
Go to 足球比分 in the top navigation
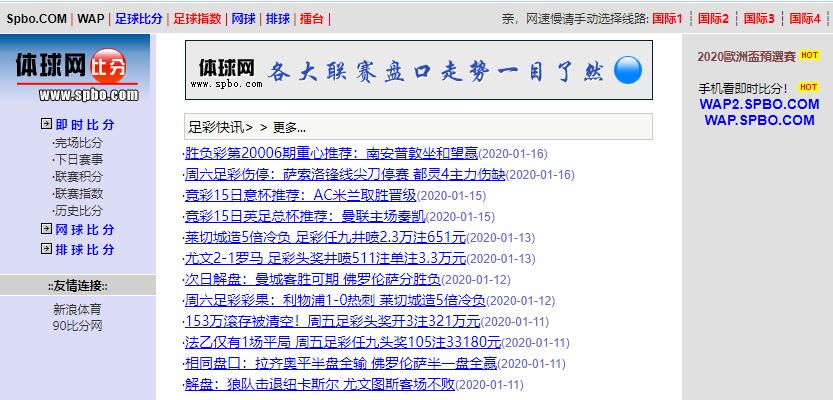tap(139, 19)
